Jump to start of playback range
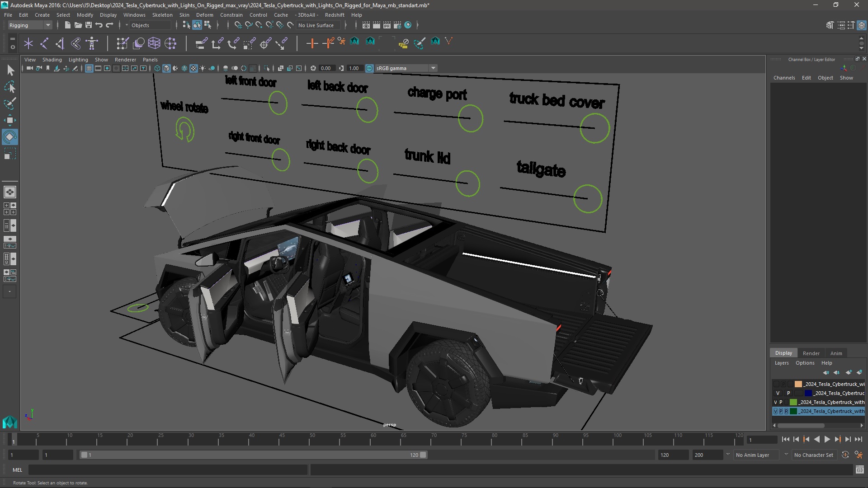Screen dimensions: 868x488 (x=785, y=439)
